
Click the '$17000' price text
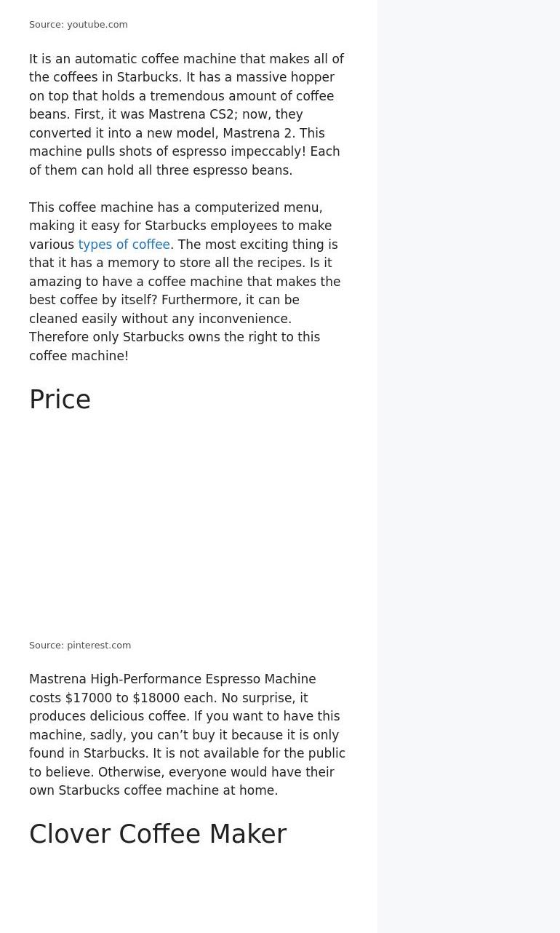89,698
